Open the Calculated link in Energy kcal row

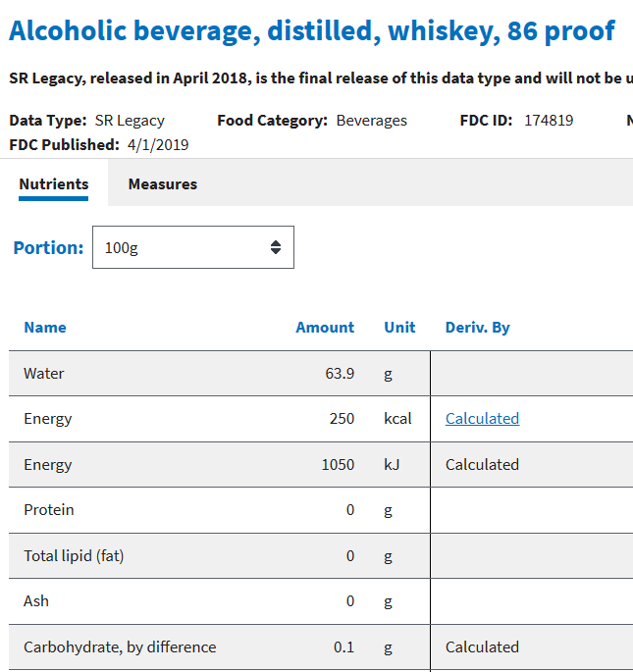(x=482, y=419)
